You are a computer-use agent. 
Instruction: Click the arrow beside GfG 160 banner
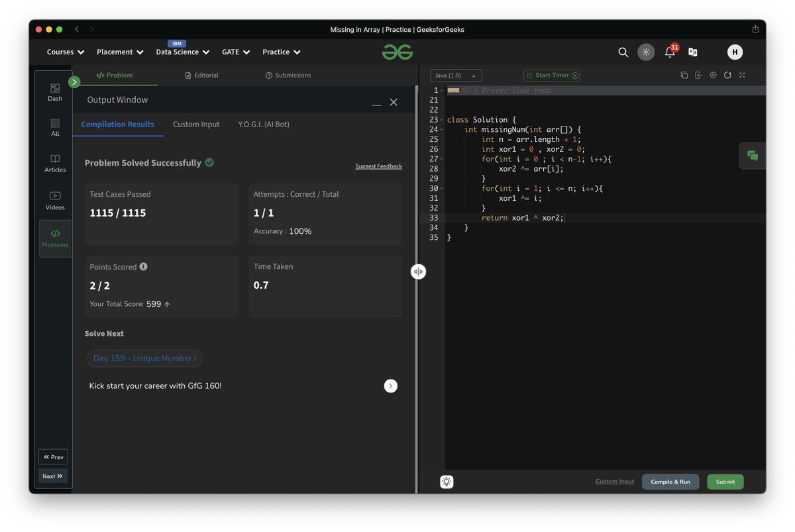(391, 386)
